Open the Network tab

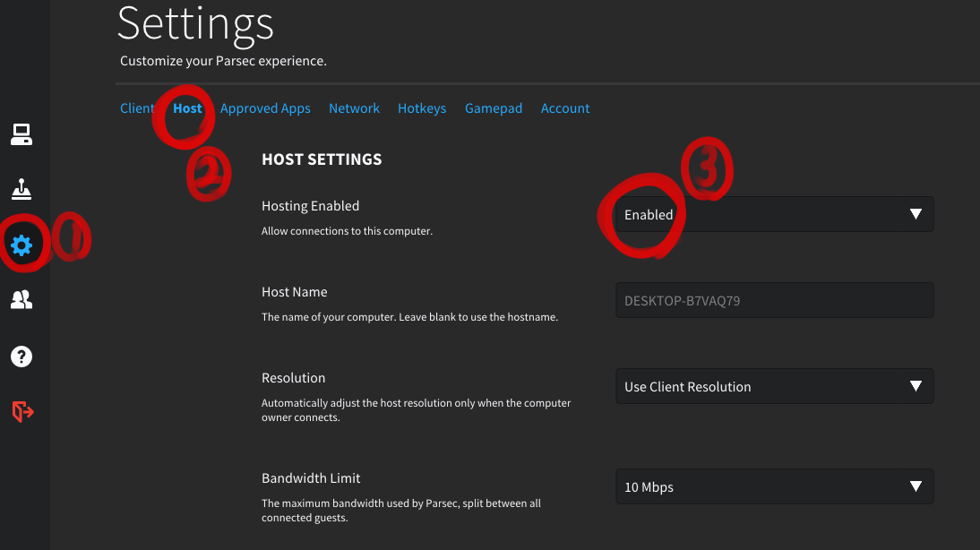coord(354,108)
